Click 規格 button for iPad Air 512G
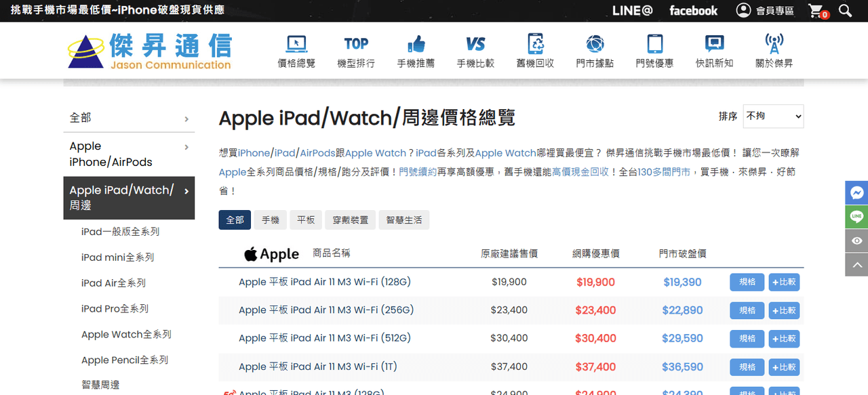This screenshot has width=868, height=395. click(747, 339)
